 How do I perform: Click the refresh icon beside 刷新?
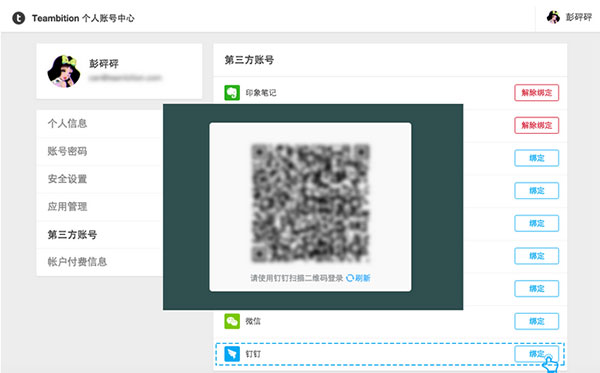350,278
